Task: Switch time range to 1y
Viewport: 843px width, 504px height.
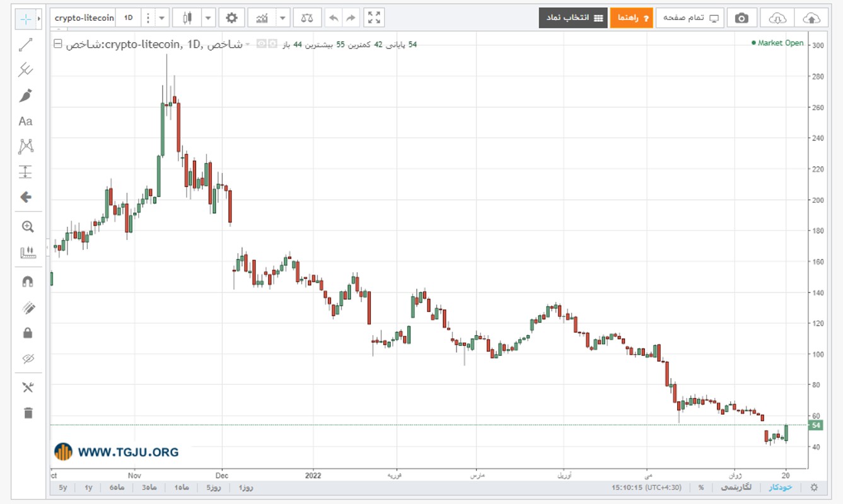Action: click(x=88, y=488)
